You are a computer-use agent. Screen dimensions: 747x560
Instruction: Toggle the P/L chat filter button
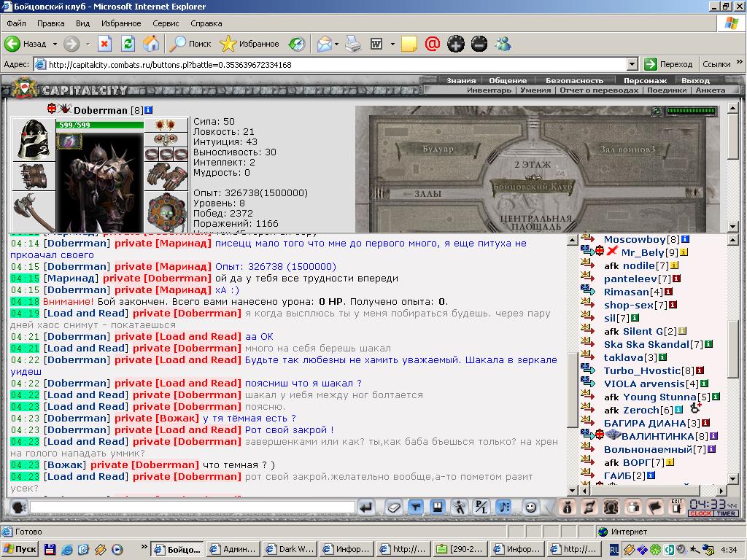pyautogui.click(x=481, y=507)
